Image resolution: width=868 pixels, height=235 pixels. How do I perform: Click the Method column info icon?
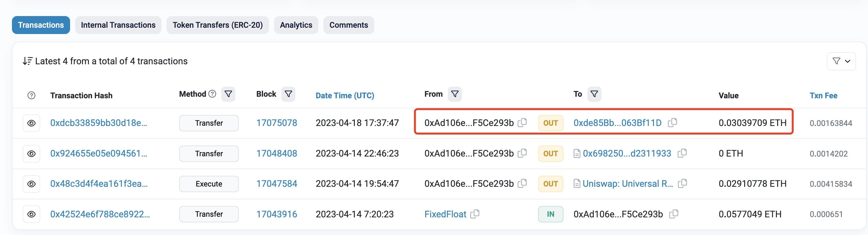pos(212,94)
